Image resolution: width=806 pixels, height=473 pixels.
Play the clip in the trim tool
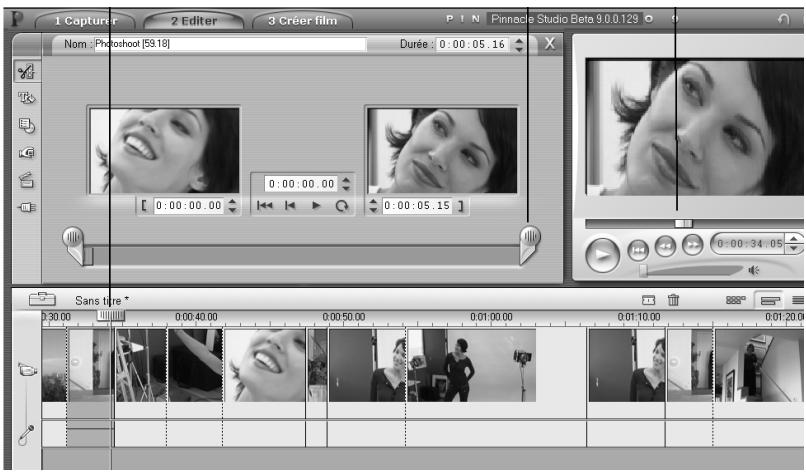pyautogui.click(x=316, y=206)
